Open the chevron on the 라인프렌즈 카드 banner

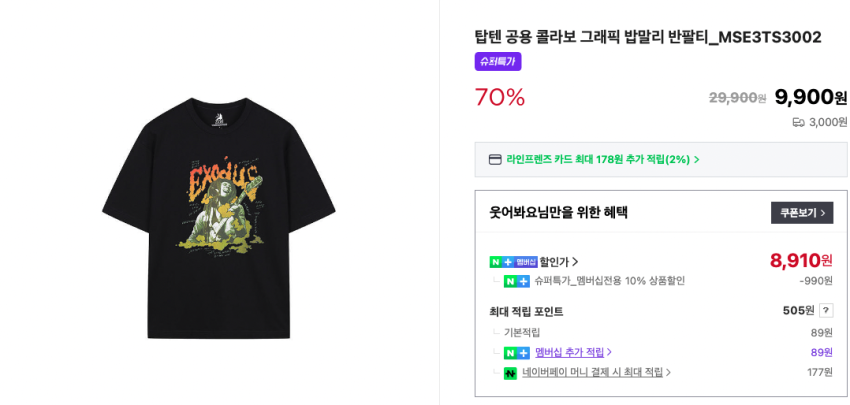(x=697, y=160)
